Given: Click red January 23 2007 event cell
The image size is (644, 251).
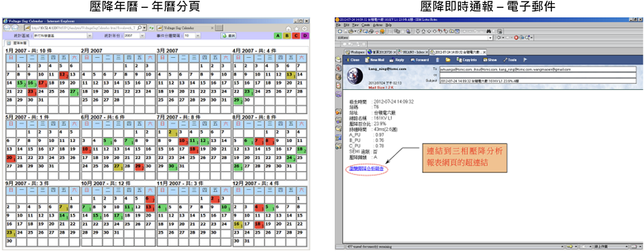Looking at the screenshot, I should tap(32, 93).
